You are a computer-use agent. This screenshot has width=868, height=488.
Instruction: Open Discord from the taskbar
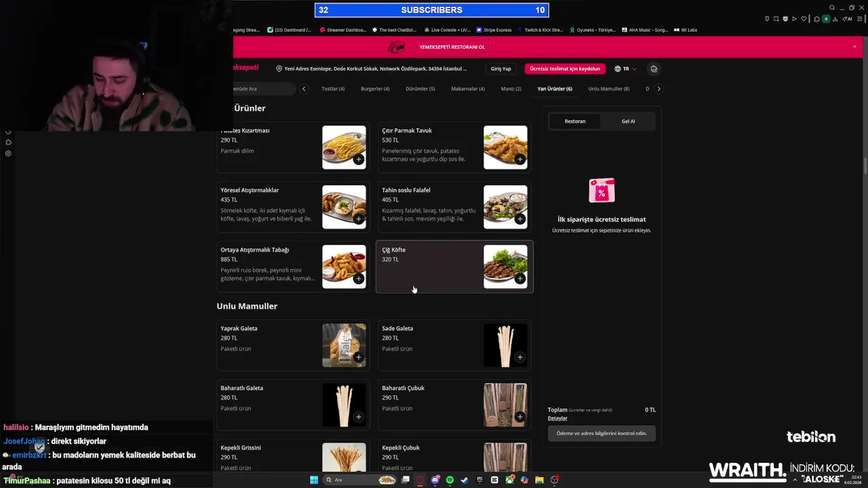[x=435, y=480]
